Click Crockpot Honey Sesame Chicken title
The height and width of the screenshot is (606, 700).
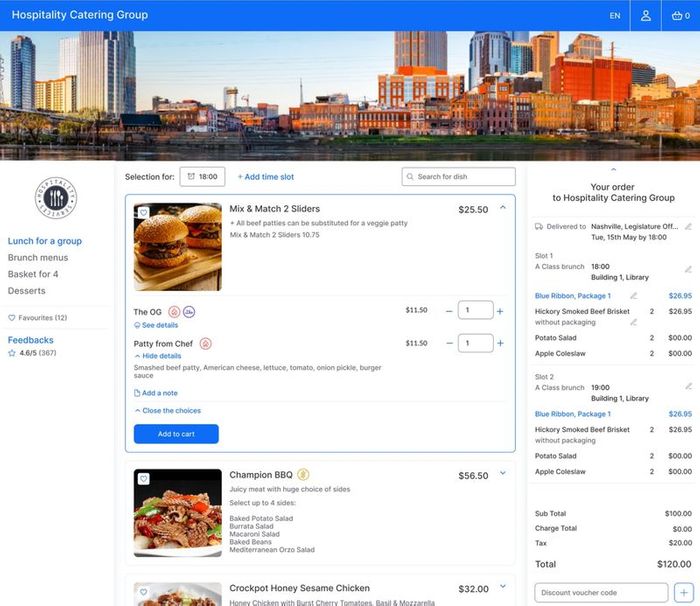300,588
